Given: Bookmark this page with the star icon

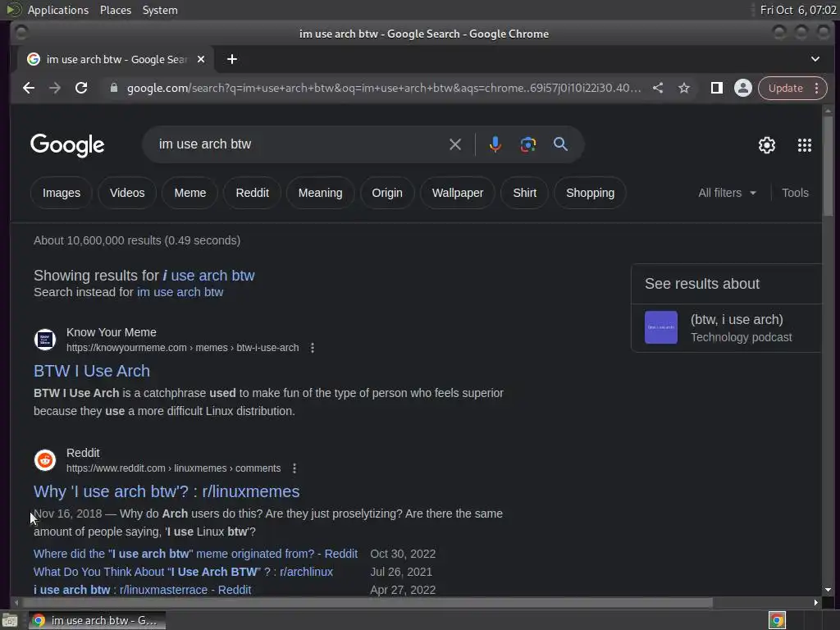Looking at the screenshot, I should (x=684, y=88).
